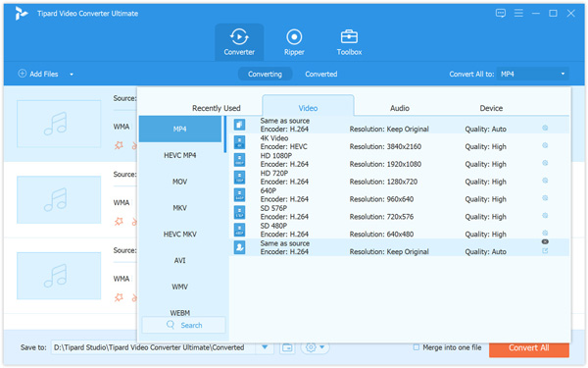
Task: Open settings gear for 4K Video preset
Action: click(545, 145)
